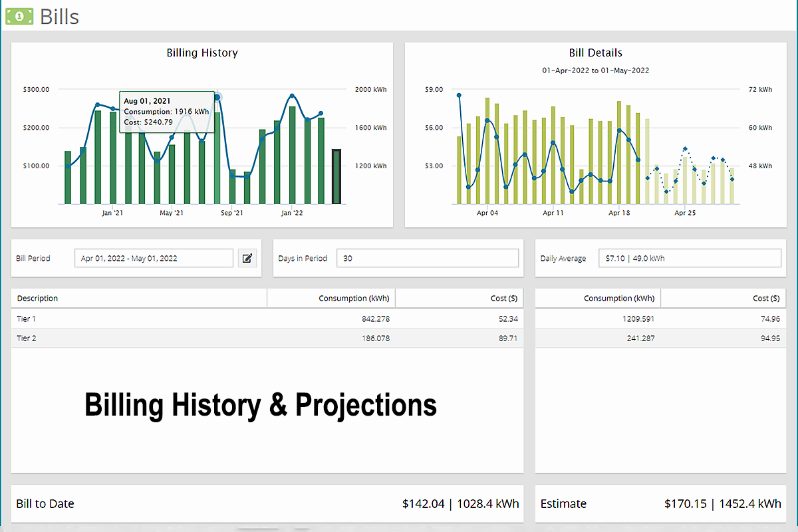This screenshot has width=798, height=532.
Task: Click the green Bills money icon
Action: click(19, 16)
